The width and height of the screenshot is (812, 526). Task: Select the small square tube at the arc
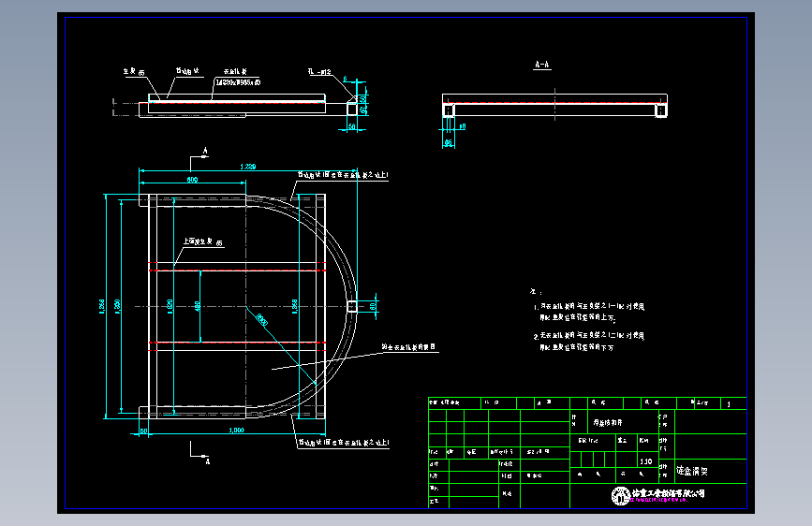coord(352,306)
